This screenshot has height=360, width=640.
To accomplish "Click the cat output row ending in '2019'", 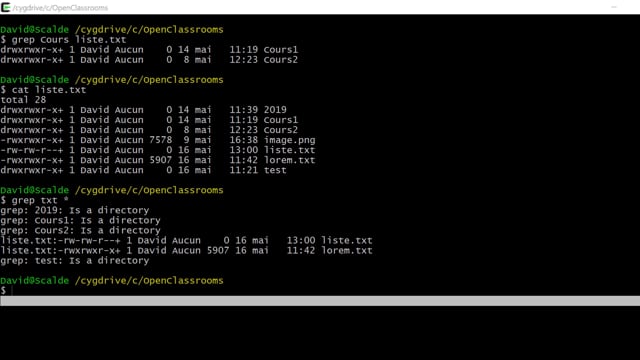I will (x=143, y=110).
